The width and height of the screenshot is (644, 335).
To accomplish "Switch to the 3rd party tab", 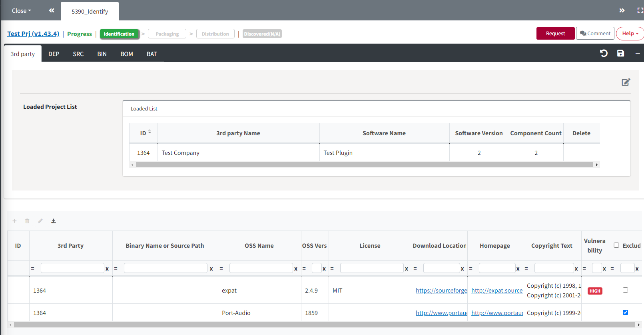I will click(x=23, y=54).
